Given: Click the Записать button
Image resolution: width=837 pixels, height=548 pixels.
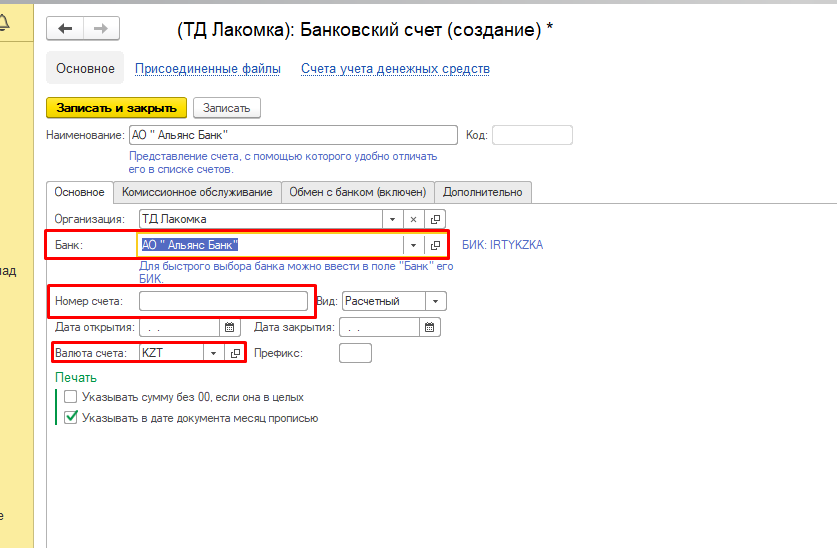Looking at the screenshot, I should 226,108.
